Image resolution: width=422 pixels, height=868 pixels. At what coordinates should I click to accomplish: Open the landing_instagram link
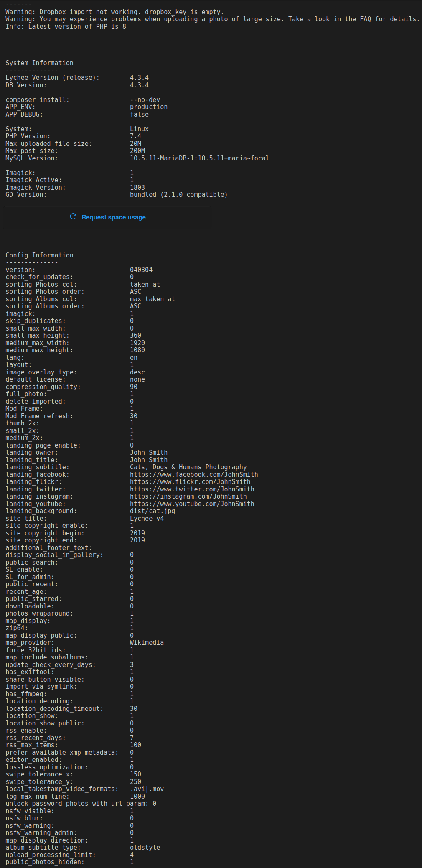(x=188, y=496)
